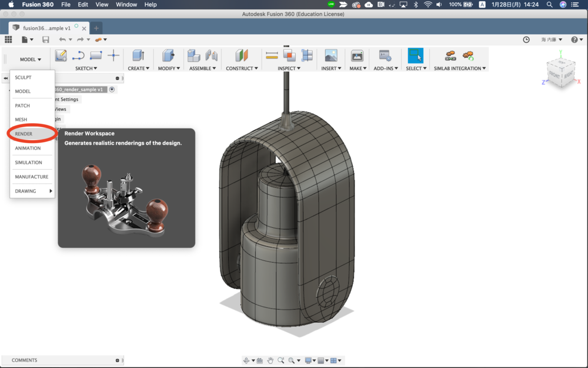
Task: Expand the COMMENTS panel
Action: click(117, 360)
